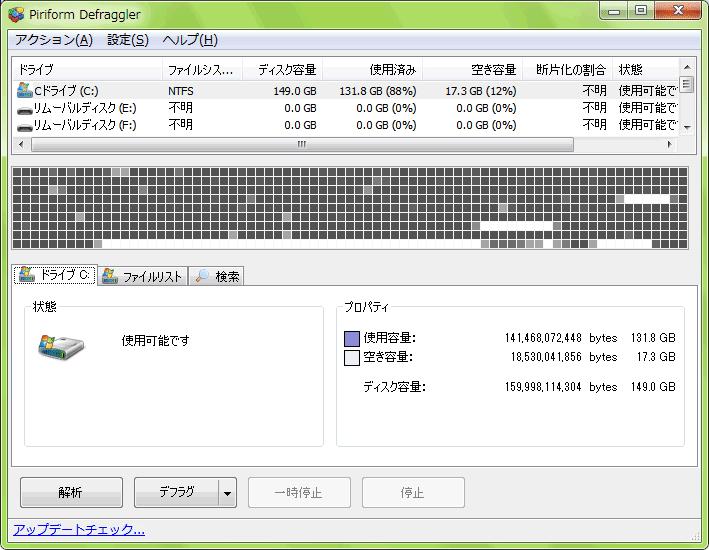Click the removable disk F: icon

[x=24, y=127]
